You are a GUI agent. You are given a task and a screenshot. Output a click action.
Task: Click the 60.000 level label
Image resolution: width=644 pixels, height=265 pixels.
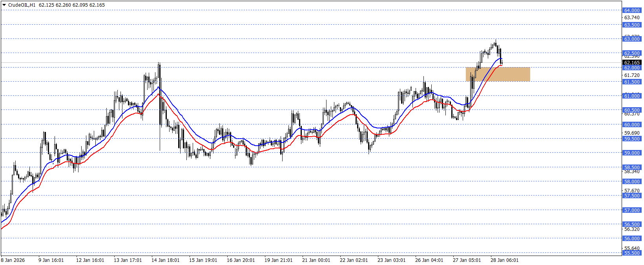[x=632, y=124]
